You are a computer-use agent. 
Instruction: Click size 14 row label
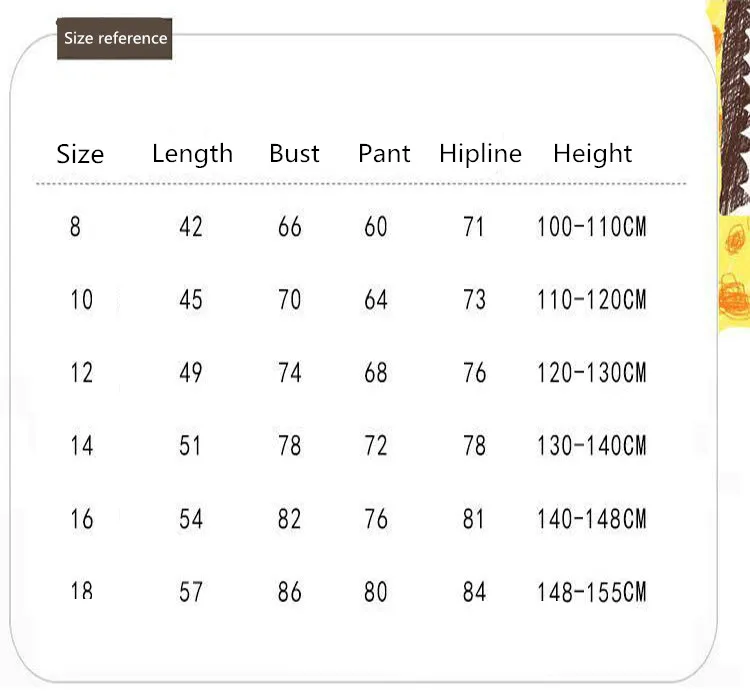[x=81, y=445]
